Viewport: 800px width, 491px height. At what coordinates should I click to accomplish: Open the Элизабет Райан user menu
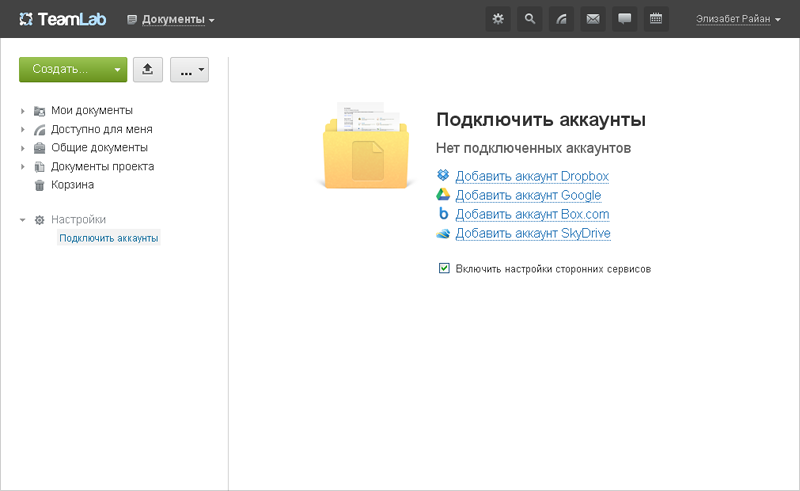pos(738,19)
